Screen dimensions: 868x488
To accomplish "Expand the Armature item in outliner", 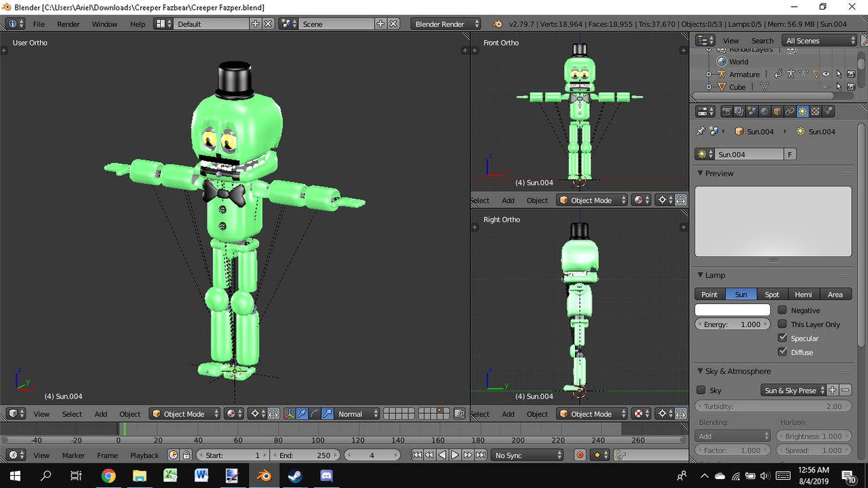I will tap(709, 74).
